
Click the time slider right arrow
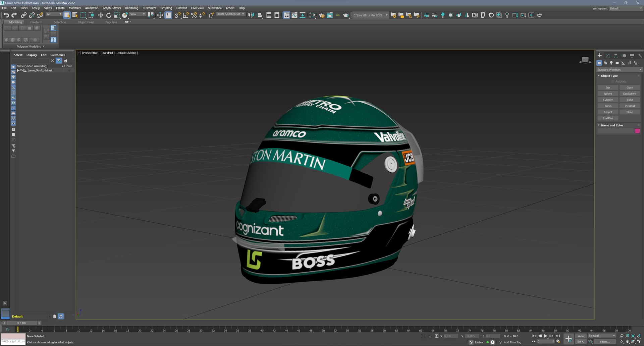tap(39, 323)
